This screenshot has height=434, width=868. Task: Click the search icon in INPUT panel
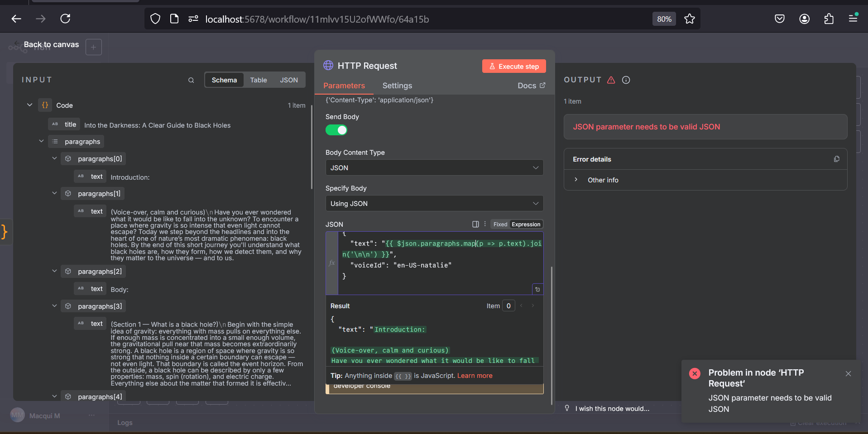point(191,80)
